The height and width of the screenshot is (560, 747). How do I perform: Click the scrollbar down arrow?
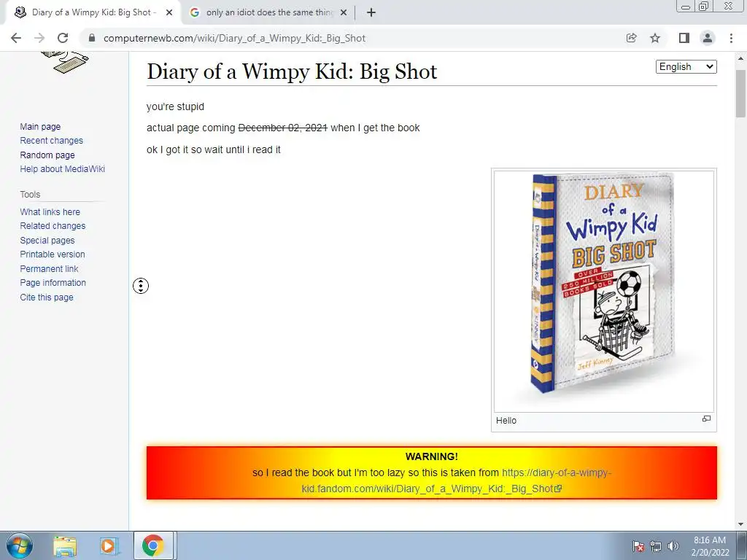(740, 524)
